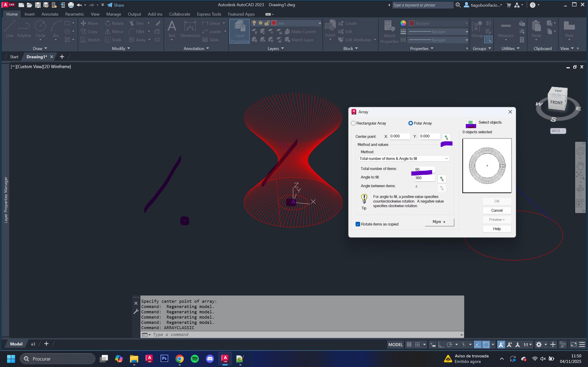This screenshot has height=367, width=588.
Task: Switch to the Annotate ribbon tab
Action: (50, 14)
